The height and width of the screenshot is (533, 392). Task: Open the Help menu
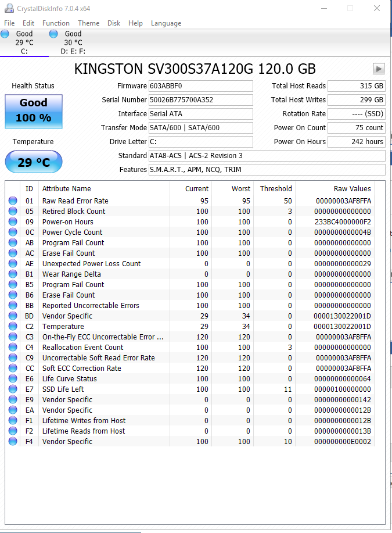pyautogui.click(x=135, y=23)
